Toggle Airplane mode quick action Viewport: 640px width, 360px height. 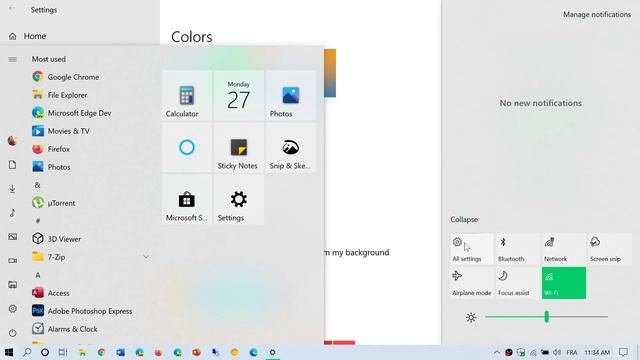pos(472,283)
